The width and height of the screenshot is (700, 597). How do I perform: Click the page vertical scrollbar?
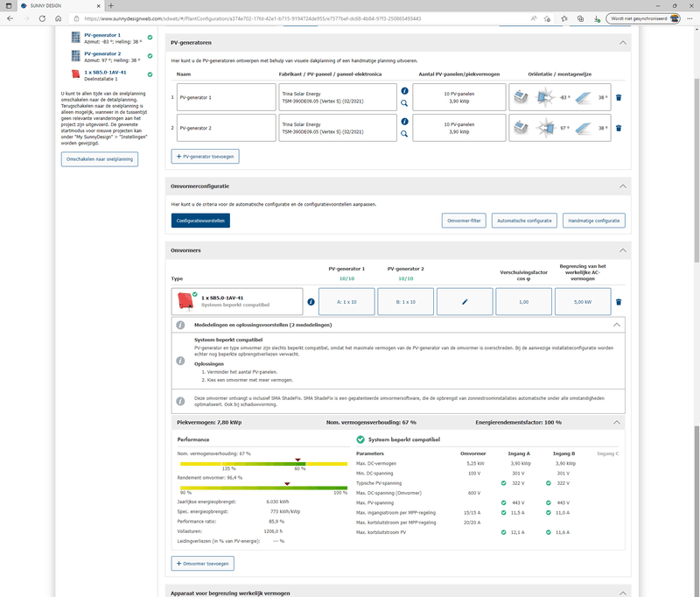coord(696,170)
